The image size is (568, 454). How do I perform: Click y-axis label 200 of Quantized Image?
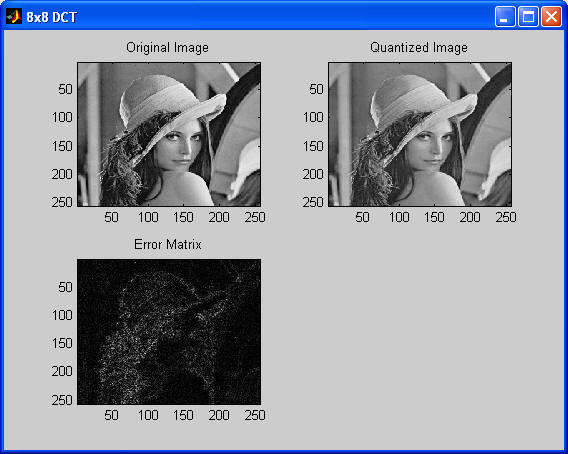(x=313, y=174)
